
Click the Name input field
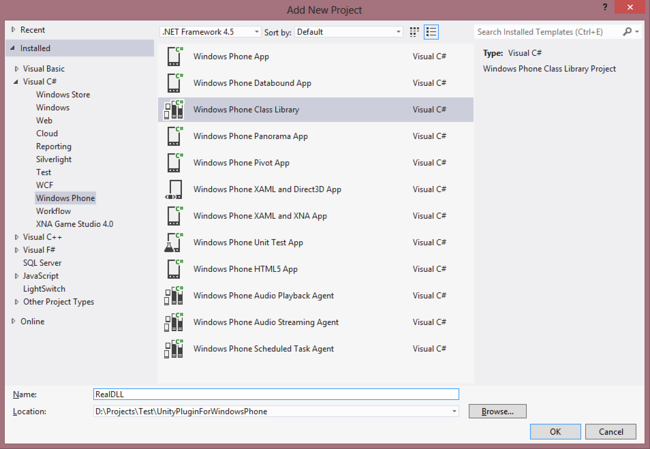click(x=276, y=394)
